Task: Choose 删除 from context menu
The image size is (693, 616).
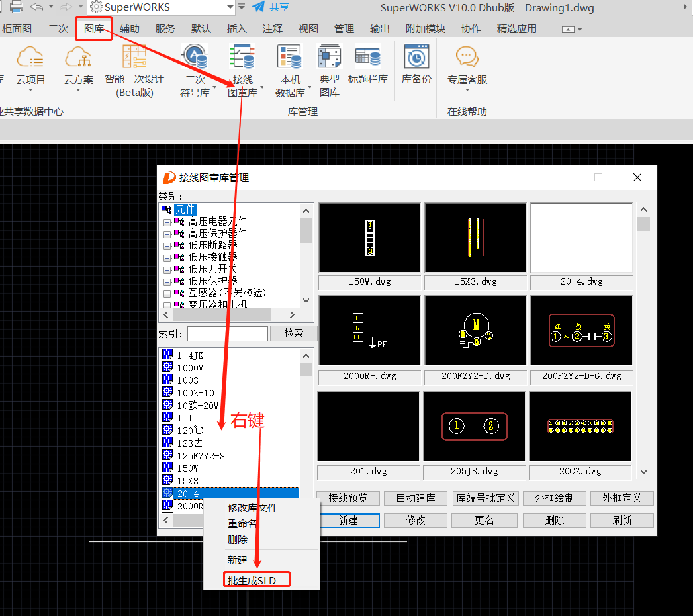Action: point(238,539)
